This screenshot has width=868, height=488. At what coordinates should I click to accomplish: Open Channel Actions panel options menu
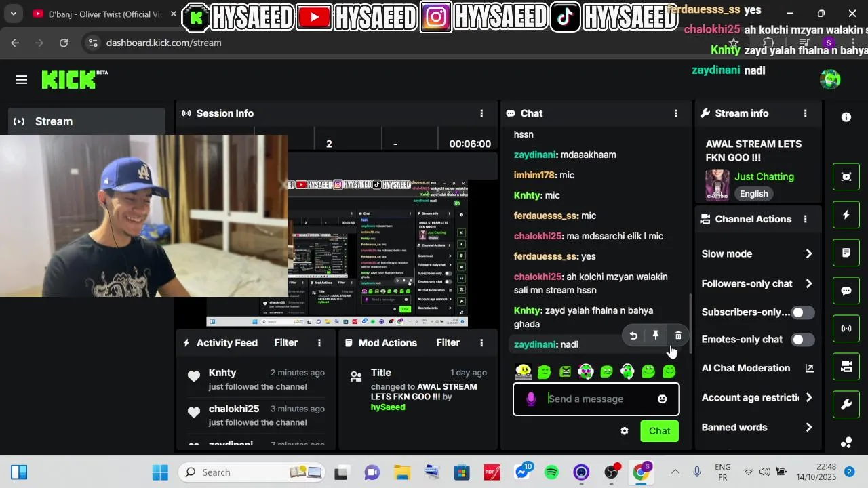click(805, 219)
